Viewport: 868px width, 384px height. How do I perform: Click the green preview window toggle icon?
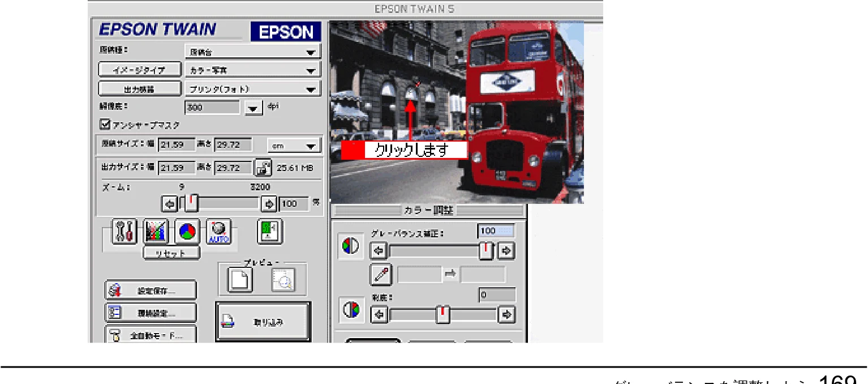(269, 232)
